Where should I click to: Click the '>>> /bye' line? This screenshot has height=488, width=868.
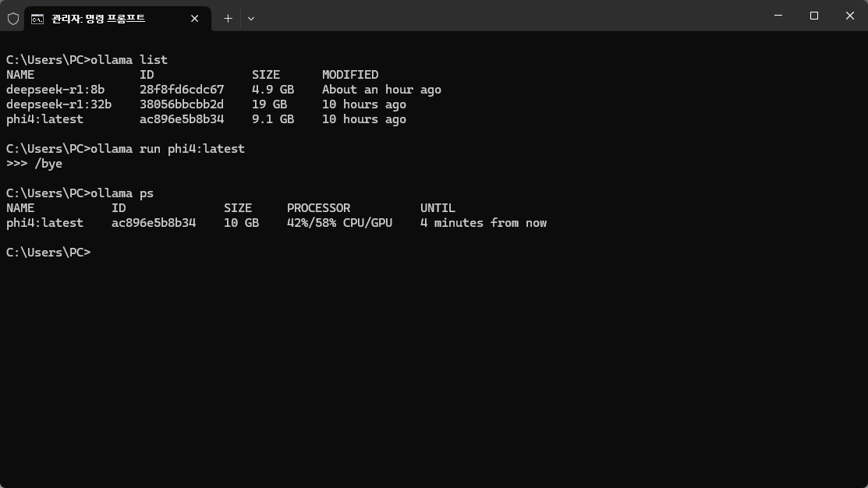(x=34, y=164)
